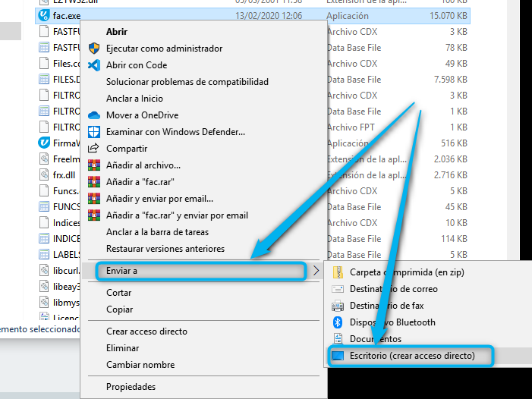Click the fac.exe application icon
The height and width of the screenshot is (399, 532).
[44, 16]
